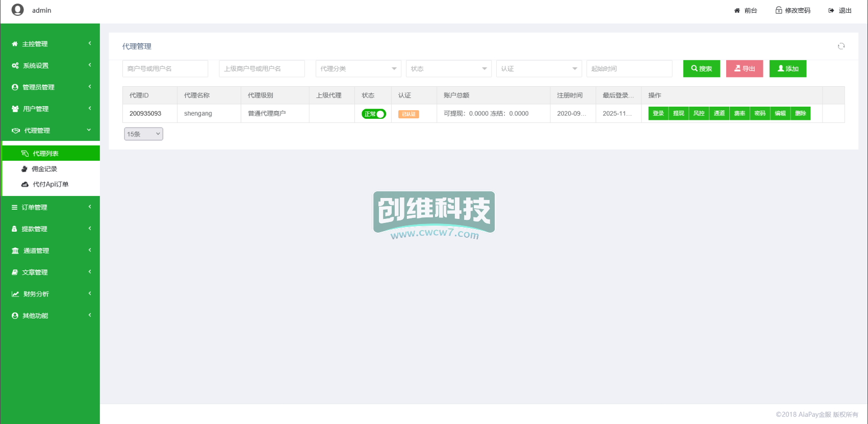Select 代付Api订单 in the sidebar submenu
This screenshot has width=868, height=424.
click(50, 184)
